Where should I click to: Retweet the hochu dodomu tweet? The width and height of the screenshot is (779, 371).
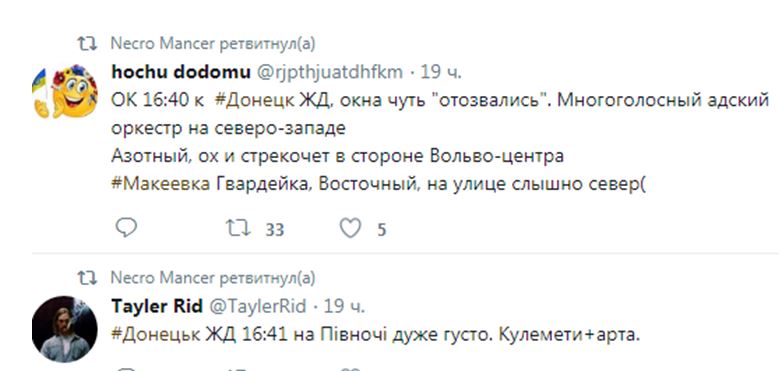tap(238, 228)
